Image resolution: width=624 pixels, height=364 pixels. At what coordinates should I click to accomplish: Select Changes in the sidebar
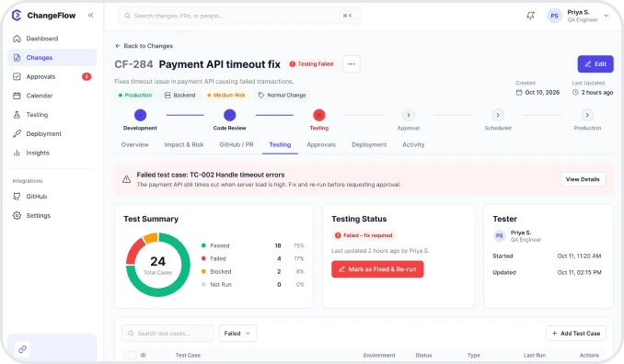coord(52,58)
